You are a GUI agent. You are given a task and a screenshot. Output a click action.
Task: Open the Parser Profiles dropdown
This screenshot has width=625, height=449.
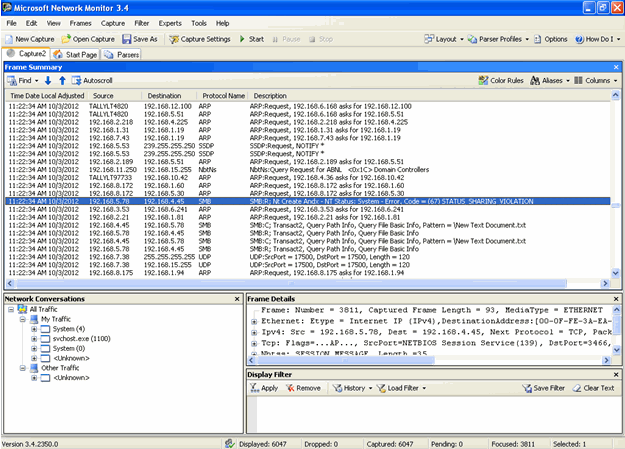tap(498, 39)
